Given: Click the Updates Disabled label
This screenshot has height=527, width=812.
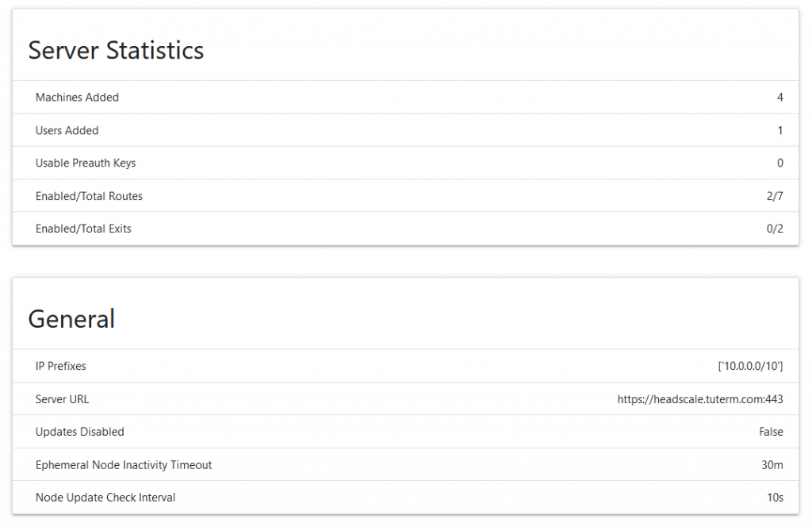Looking at the screenshot, I should [79, 433].
